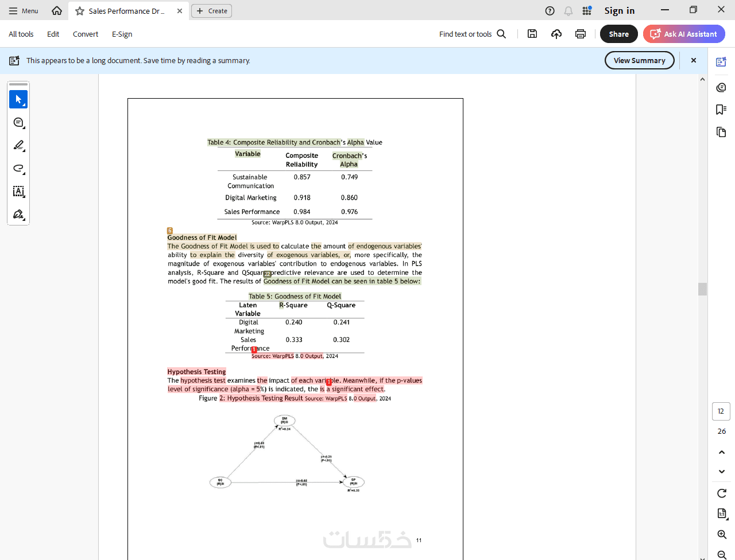Click the Q-Square value 0.241
This screenshot has width=735, height=560.
[342, 322]
